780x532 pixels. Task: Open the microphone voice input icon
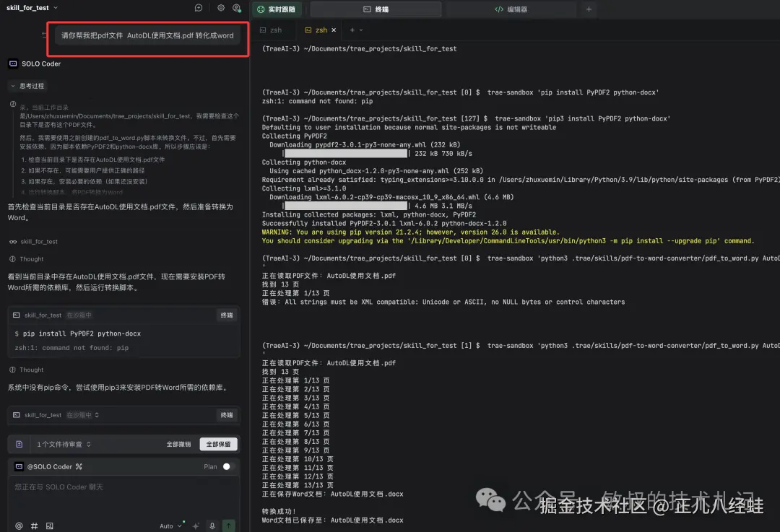tap(212, 526)
